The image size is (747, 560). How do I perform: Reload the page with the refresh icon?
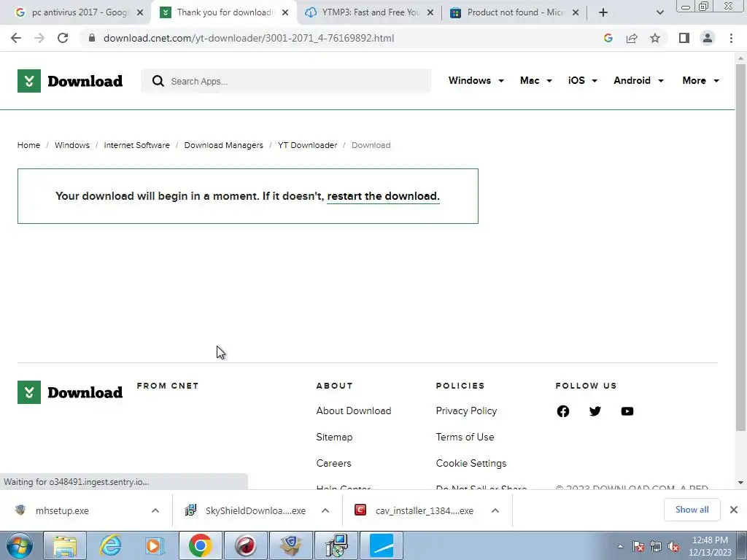[63, 38]
